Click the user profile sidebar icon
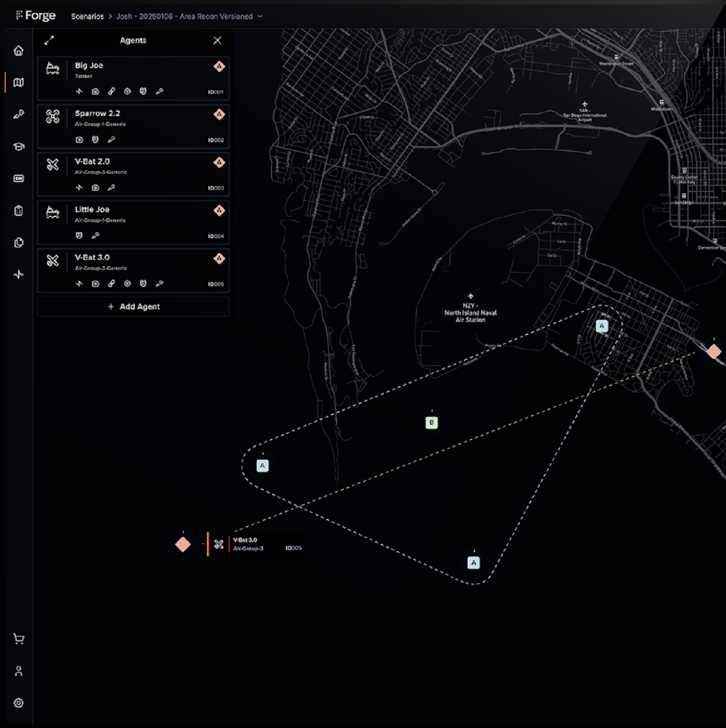This screenshot has width=726, height=728. coord(19,671)
